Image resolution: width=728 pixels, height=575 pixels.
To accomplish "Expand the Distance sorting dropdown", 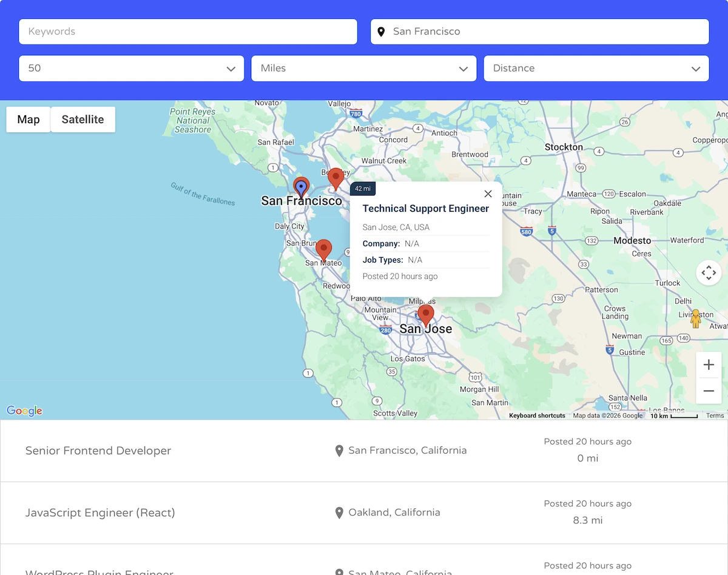I will click(x=596, y=68).
